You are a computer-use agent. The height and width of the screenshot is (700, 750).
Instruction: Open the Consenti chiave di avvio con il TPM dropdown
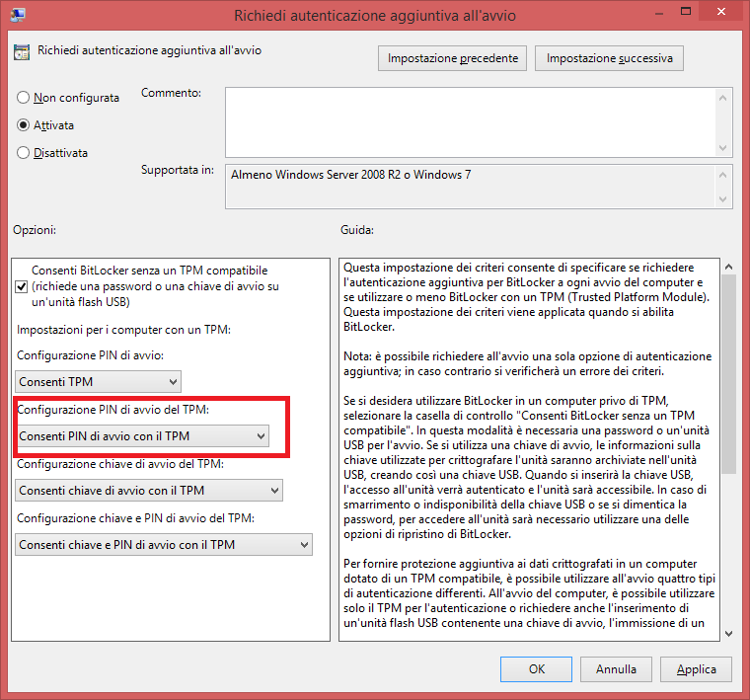(149, 491)
